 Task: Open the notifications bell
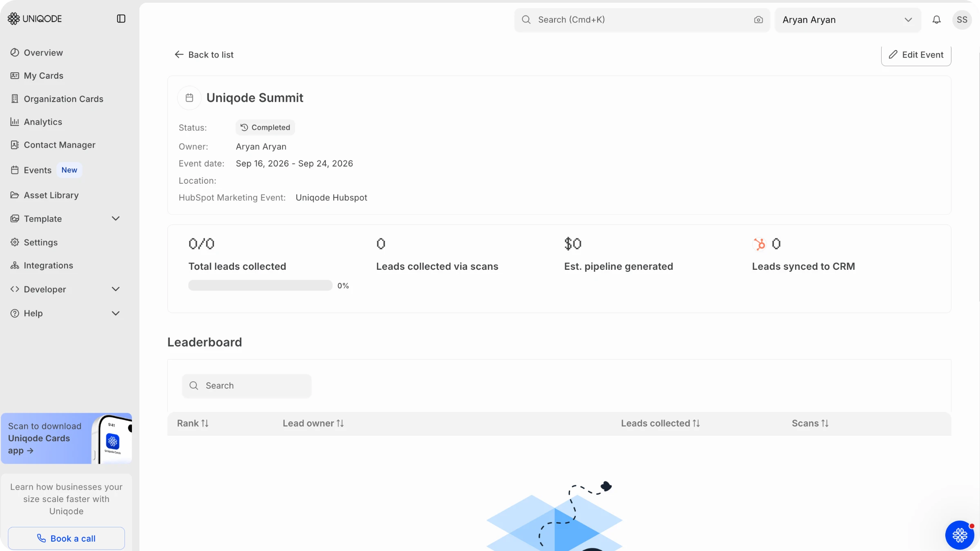pos(937,20)
